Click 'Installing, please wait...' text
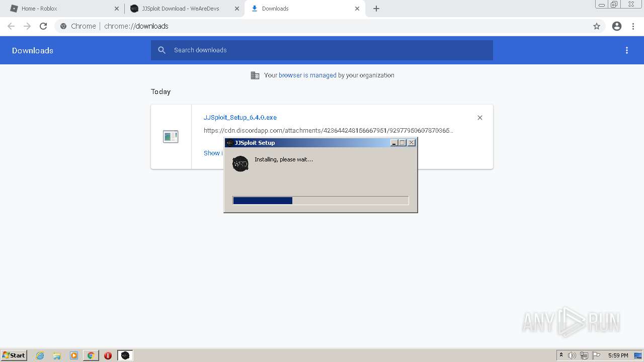Image resolution: width=644 pixels, height=362 pixels. click(284, 159)
